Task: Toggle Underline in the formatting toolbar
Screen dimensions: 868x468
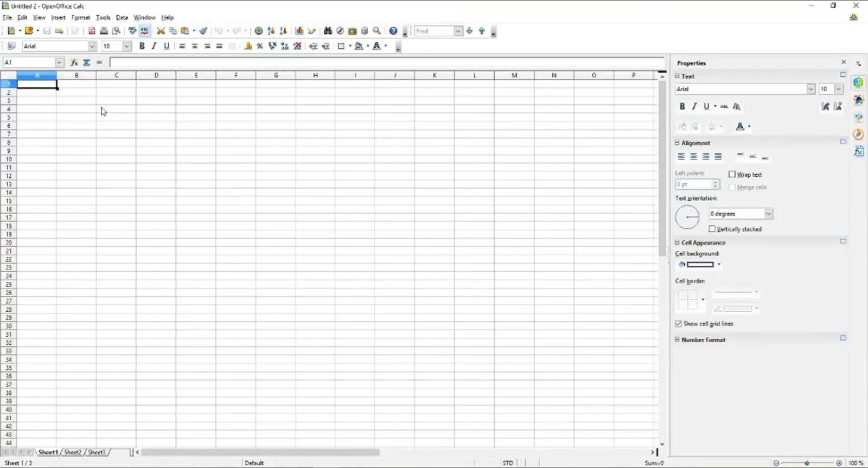Action: click(167, 46)
